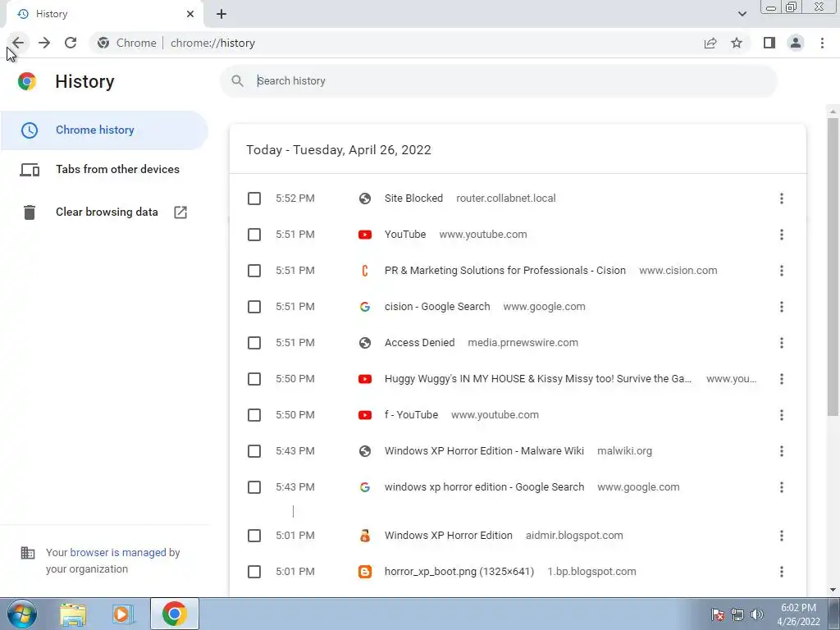The height and width of the screenshot is (630, 840).
Task: Click the magnifier icon in search history
Action: click(237, 81)
